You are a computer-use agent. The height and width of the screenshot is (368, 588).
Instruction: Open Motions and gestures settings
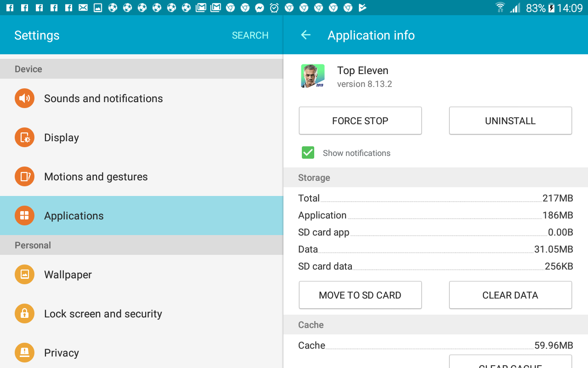(x=141, y=177)
